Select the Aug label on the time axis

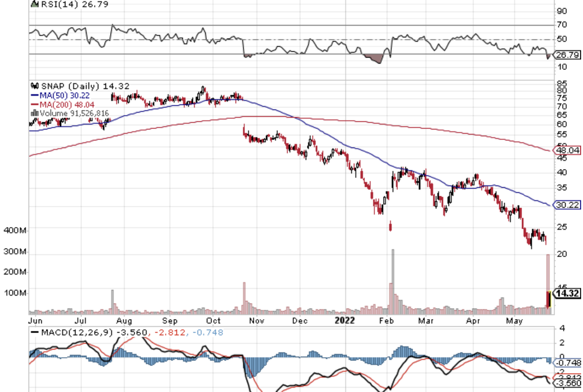[124, 321]
